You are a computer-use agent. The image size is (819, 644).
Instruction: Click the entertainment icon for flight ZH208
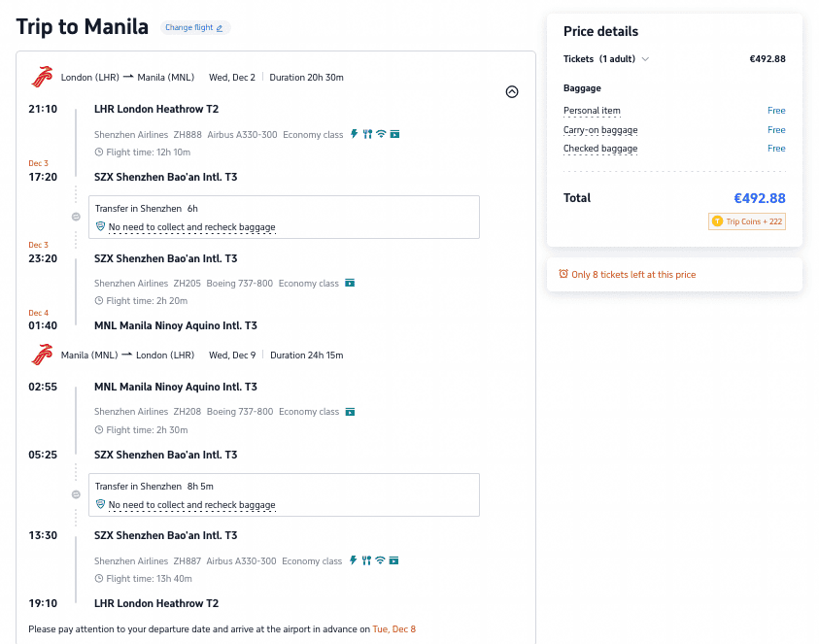(350, 412)
